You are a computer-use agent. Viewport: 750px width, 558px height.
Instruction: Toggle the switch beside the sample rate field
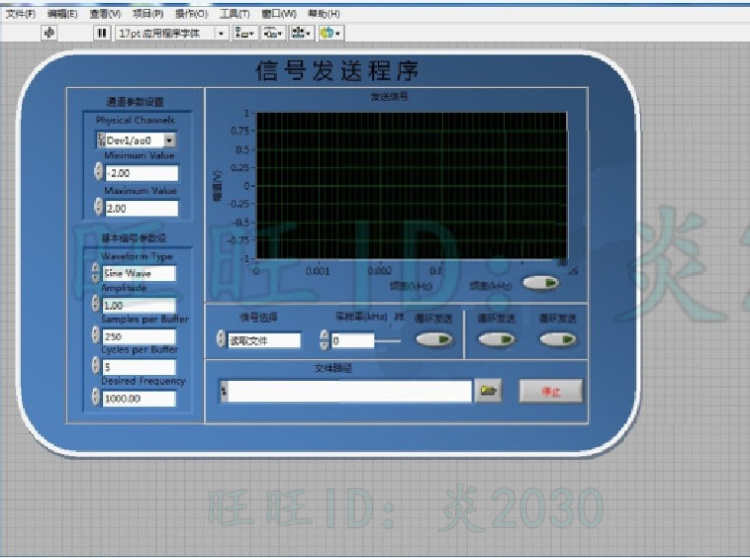[x=434, y=339]
